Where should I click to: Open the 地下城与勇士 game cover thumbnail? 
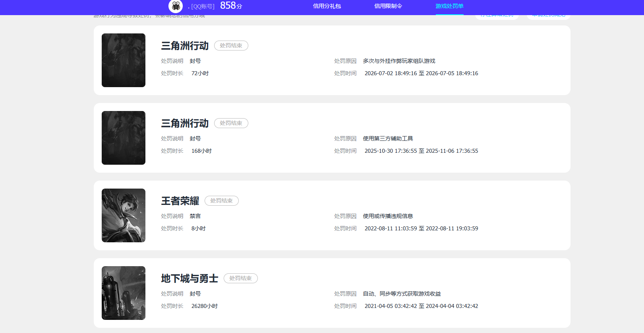pyautogui.click(x=124, y=293)
